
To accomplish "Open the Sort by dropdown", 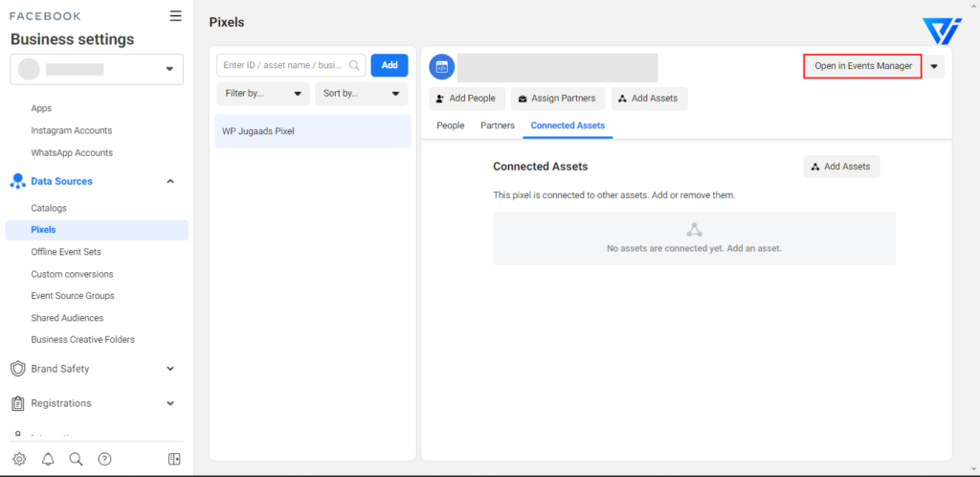I will tap(361, 94).
